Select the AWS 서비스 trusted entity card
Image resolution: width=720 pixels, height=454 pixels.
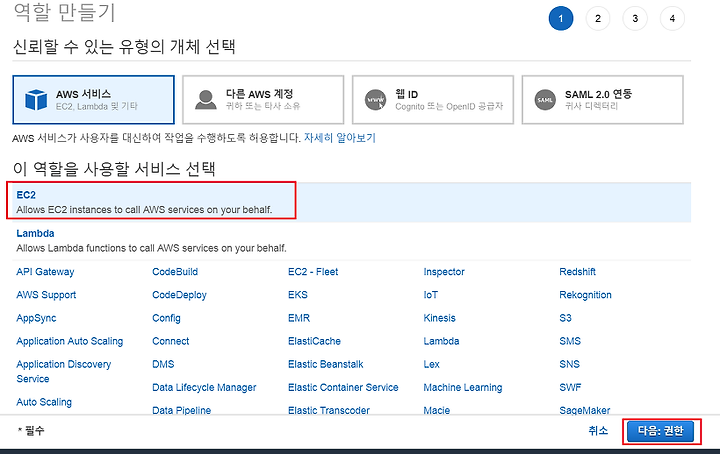94,100
